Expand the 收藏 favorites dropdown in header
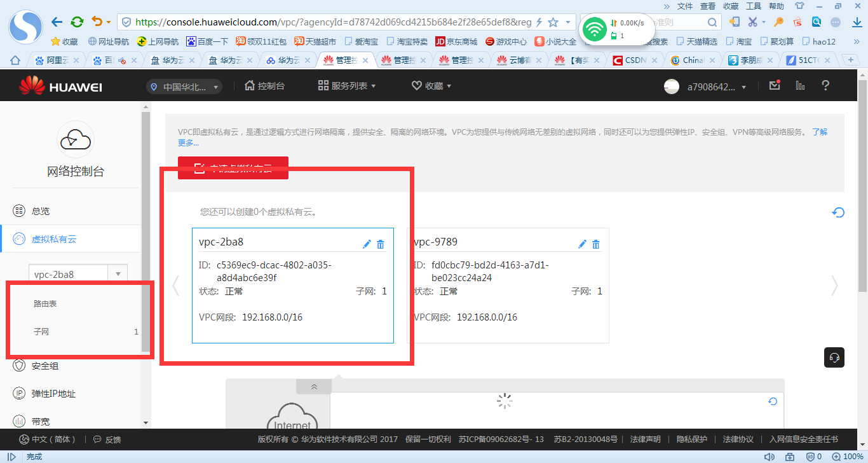 tap(431, 86)
